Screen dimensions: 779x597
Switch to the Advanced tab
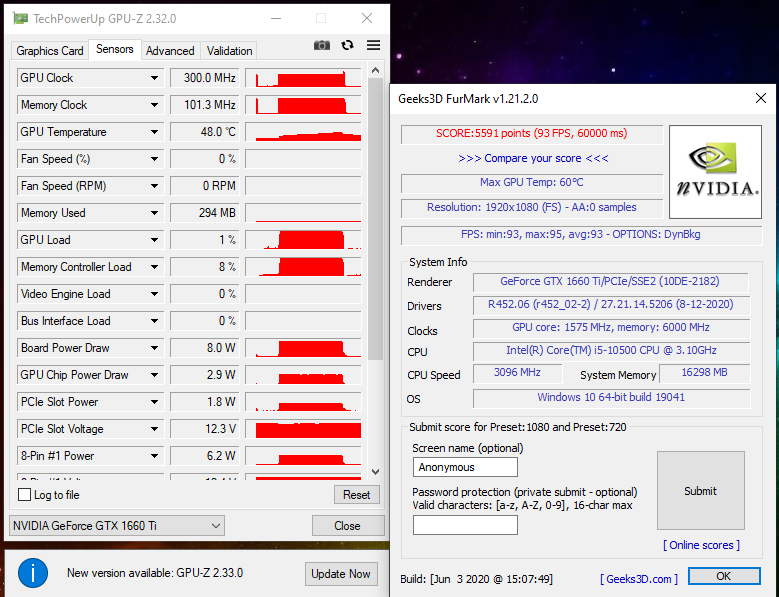coord(170,51)
